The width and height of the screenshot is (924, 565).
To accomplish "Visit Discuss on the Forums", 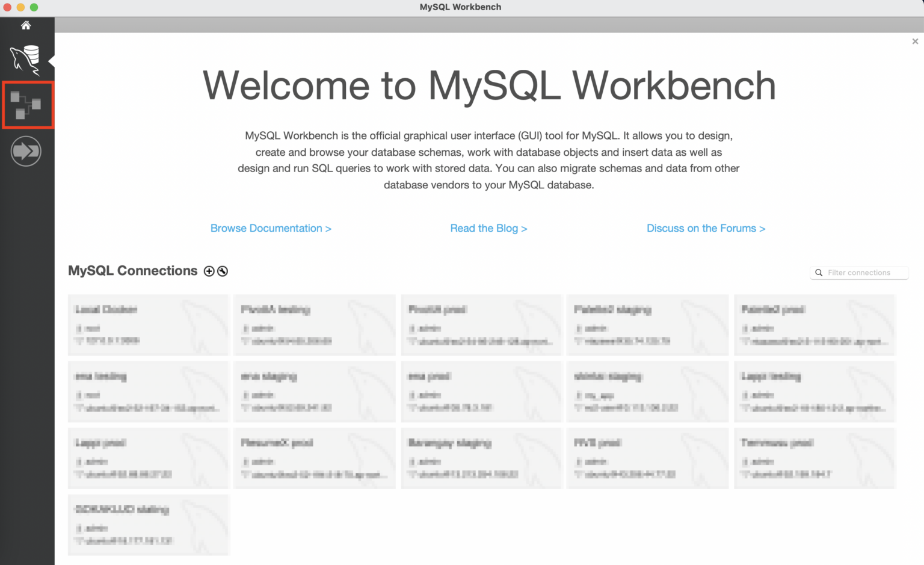I will tap(706, 228).
